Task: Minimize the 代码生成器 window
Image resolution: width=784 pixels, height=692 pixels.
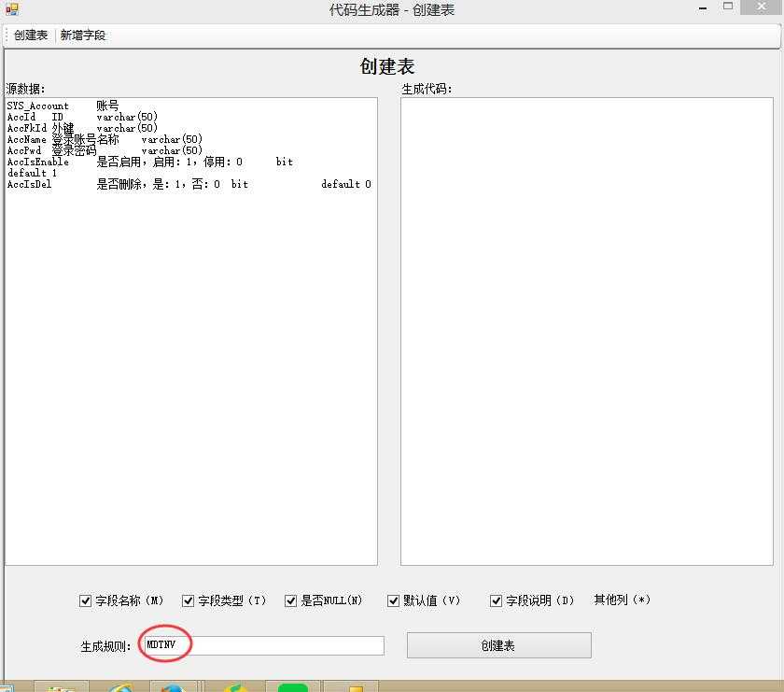Action: 703,8
